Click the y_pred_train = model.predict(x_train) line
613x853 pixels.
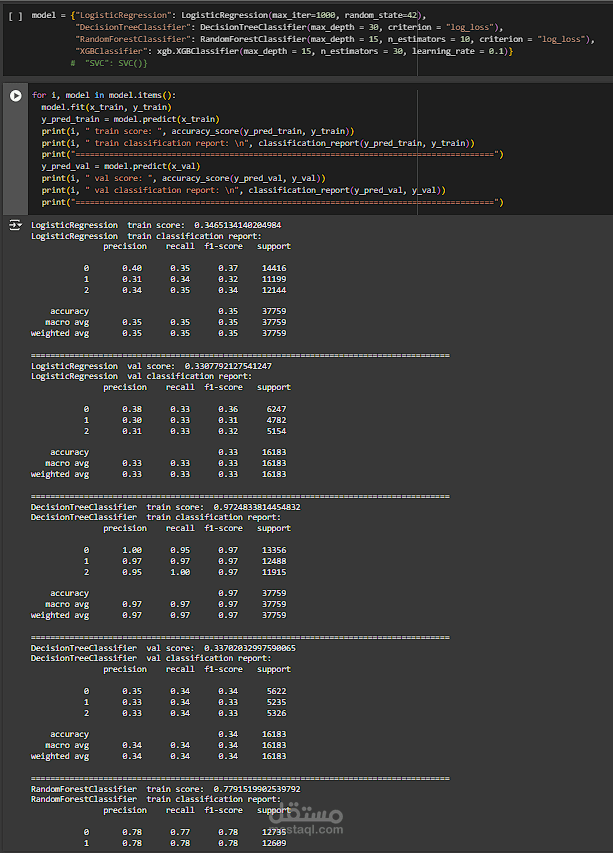pyautogui.click(x=131, y=119)
